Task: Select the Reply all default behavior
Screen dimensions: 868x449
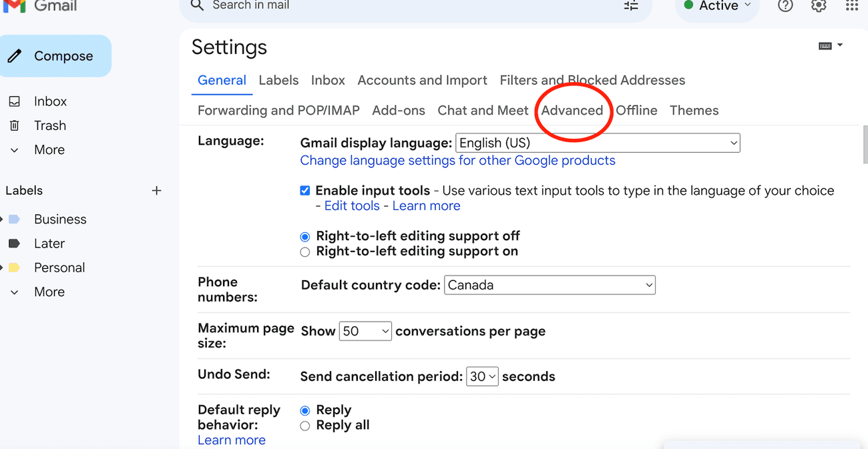Action: tap(305, 425)
